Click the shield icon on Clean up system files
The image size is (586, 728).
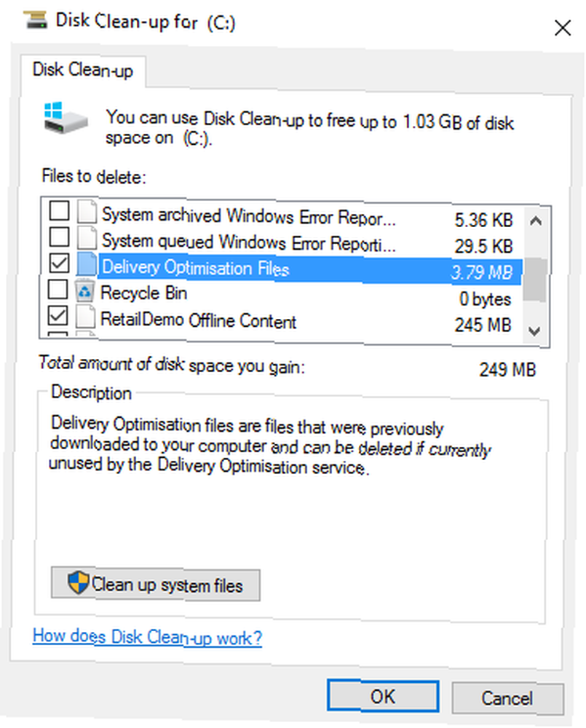click(78, 582)
